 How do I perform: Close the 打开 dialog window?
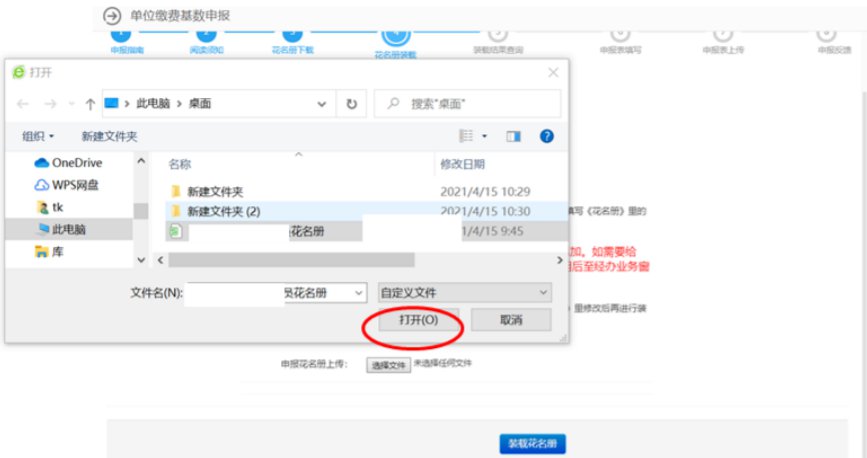553,72
